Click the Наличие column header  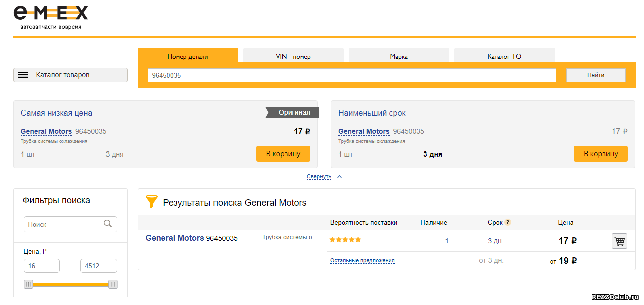pyautogui.click(x=434, y=222)
